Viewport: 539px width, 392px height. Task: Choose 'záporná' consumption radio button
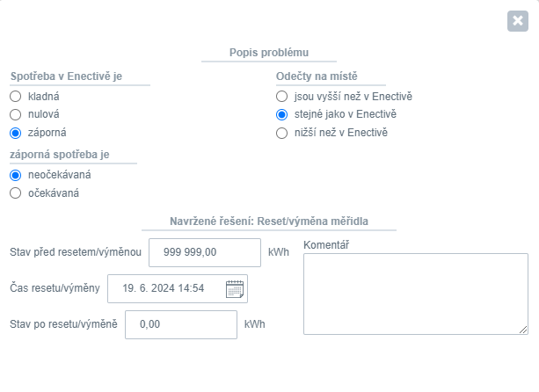tap(15, 133)
